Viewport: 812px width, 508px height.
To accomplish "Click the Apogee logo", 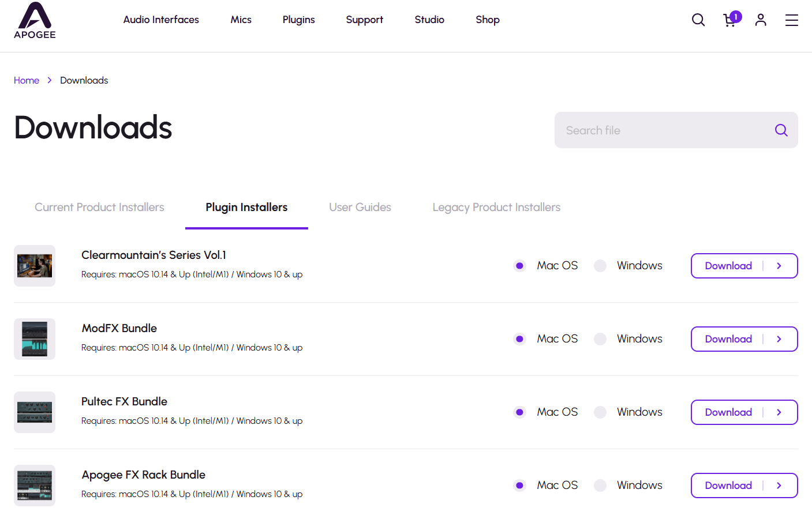I will [35, 20].
